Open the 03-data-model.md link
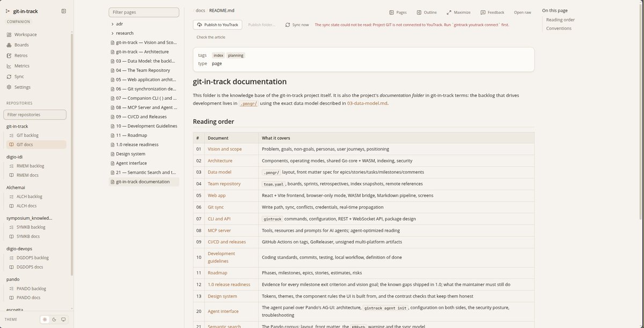This screenshot has width=644, height=328. coord(367,103)
